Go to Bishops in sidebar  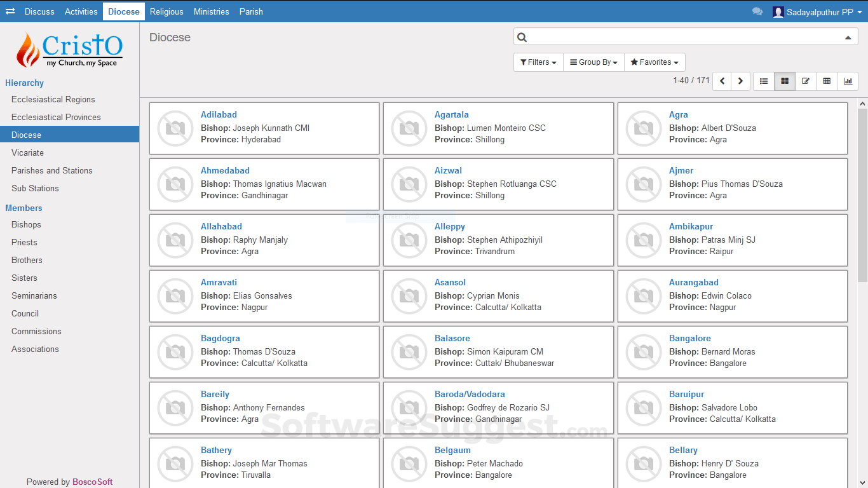point(26,224)
